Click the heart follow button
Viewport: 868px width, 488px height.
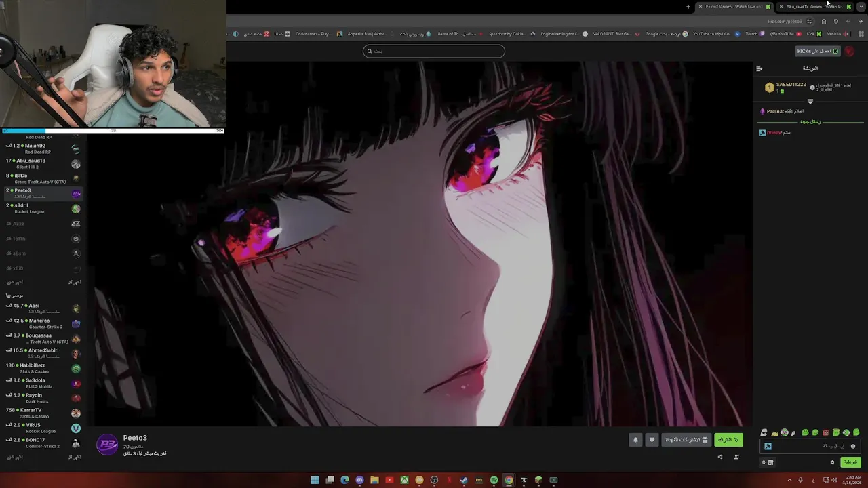(x=652, y=440)
